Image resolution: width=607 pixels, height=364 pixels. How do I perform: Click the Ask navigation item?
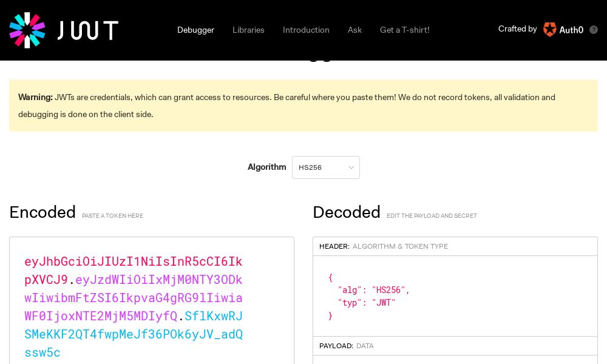click(x=354, y=30)
